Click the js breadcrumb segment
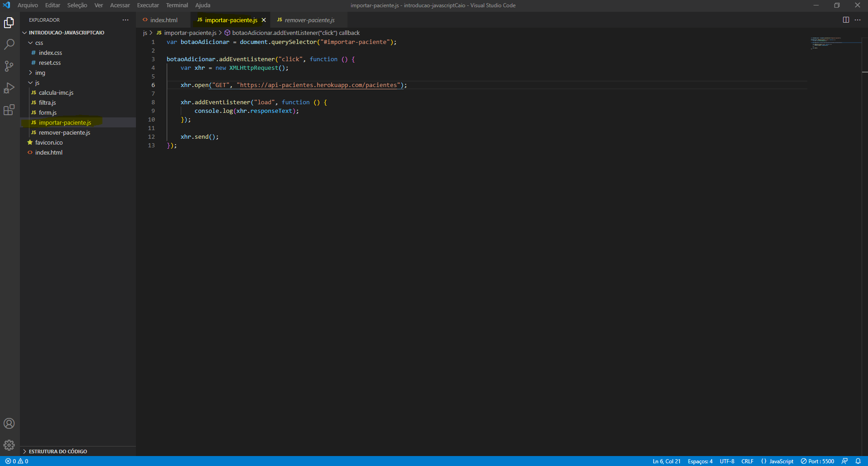 click(145, 33)
